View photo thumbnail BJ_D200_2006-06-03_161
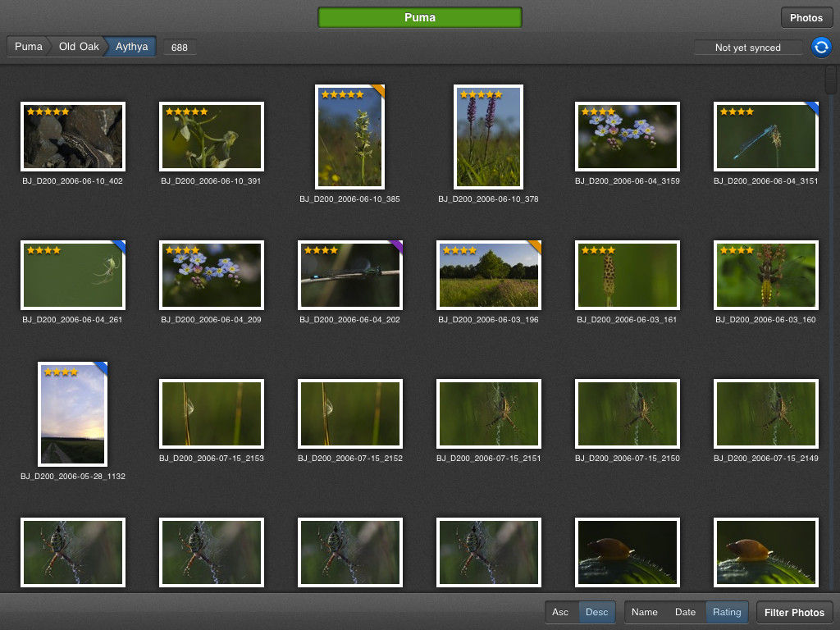The width and height of the screenshot is (840, 630). pos(628,276)
